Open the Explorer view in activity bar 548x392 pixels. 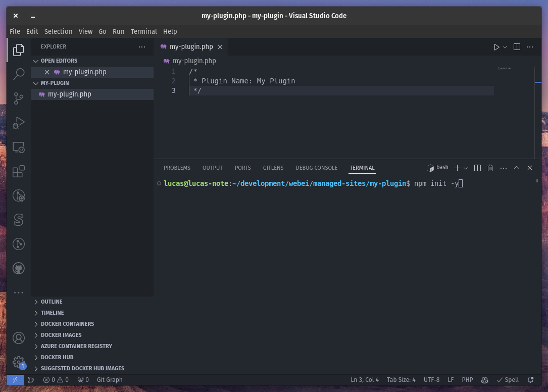pos(19,50)
